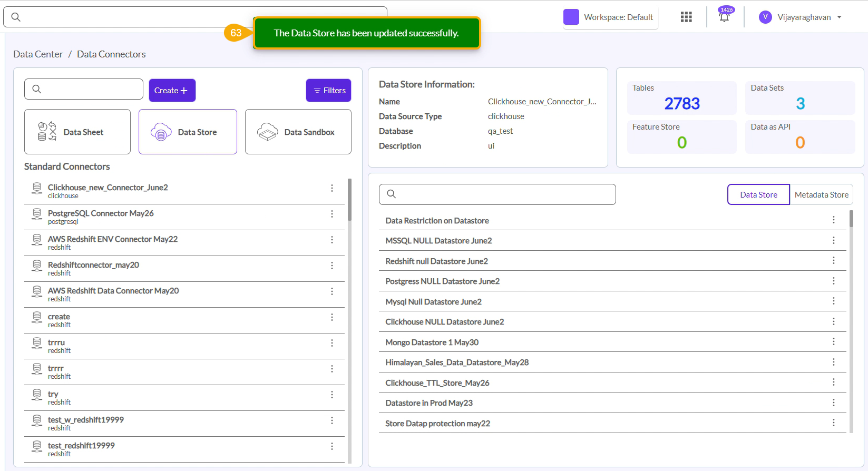Image resolution: width=868 pixels, height=471 pixels.
Task: Open options menu for MSSQL NULL Datastore June2
Action: pyautogui.click(x=833, y=240)
